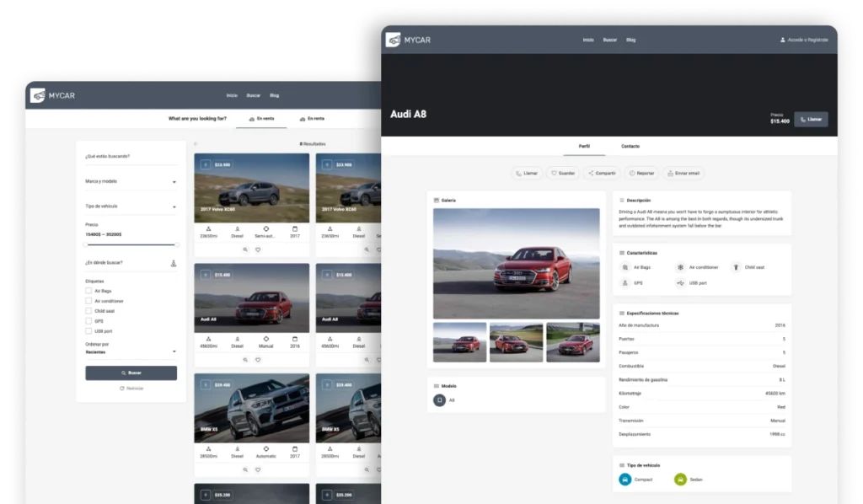
Task: Click the Enviar email button
Action: click(683, 173)
